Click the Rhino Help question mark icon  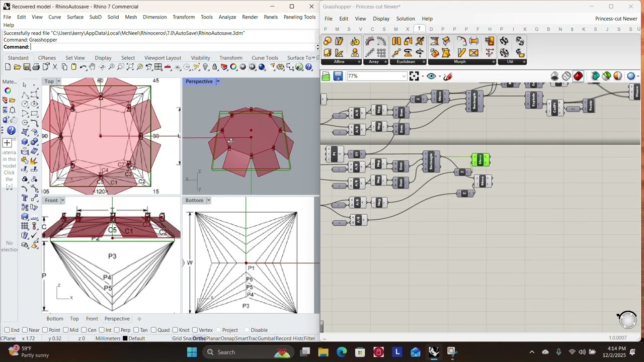[308, 67]
